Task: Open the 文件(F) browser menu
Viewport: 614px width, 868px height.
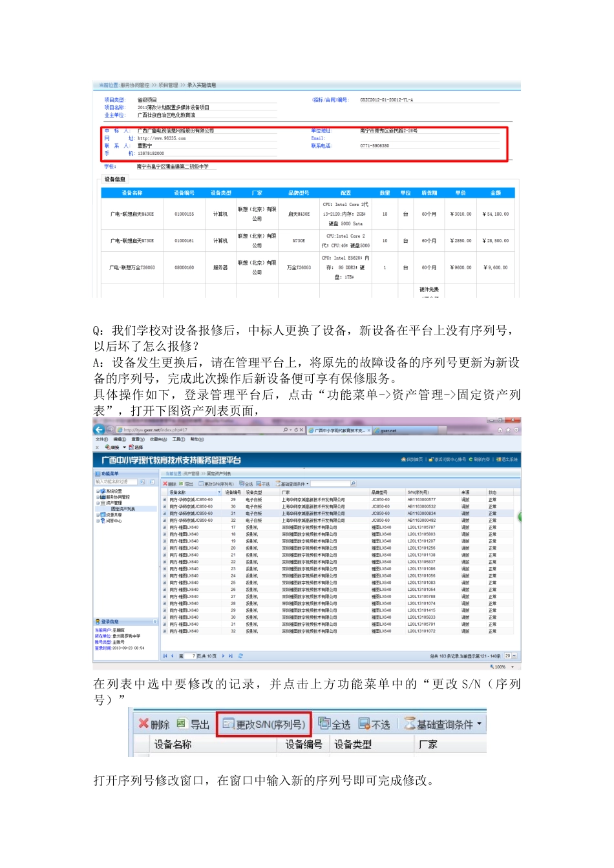Action: tap(102, 439)
